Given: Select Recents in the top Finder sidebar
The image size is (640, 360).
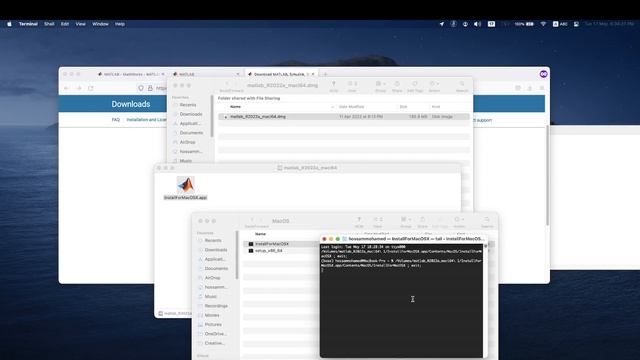Looking at the screenshot, I should click(x=188, y=105).
